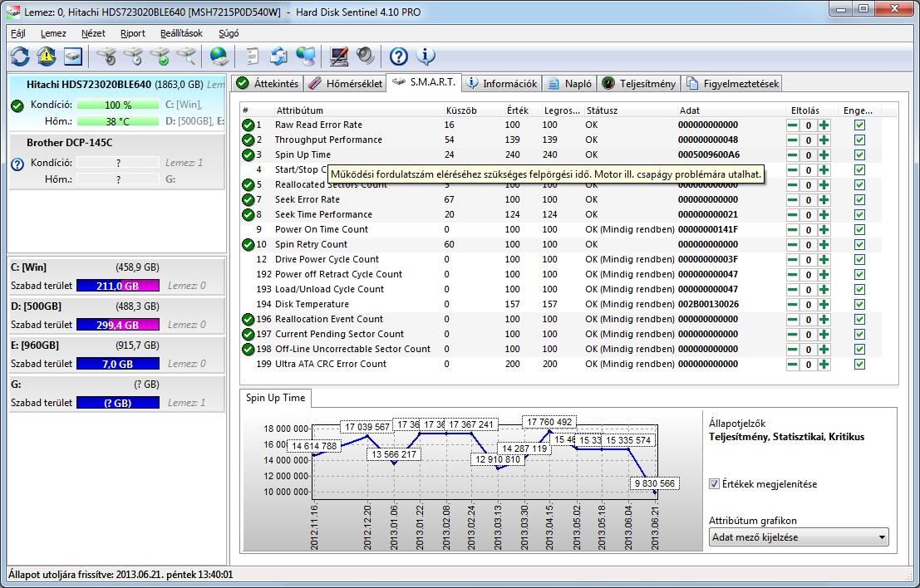Click the blue refresh arrows toolbar icon
Viewport: 920px width, 588px height.
click(x=20, y=56)
